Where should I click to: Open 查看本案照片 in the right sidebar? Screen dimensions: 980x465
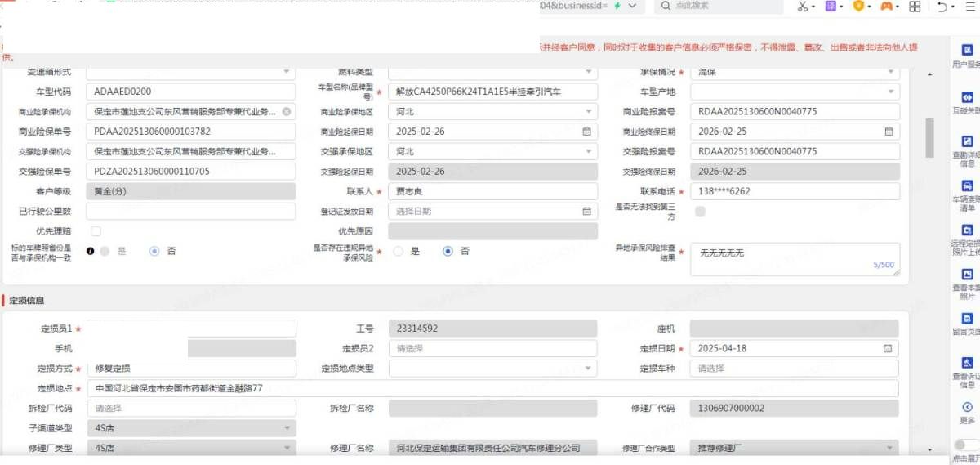coord(967,275)
